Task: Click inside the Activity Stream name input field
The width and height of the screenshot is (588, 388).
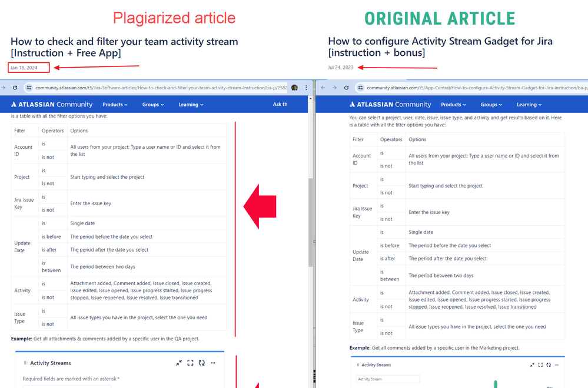Action: [x=387, y=379]
